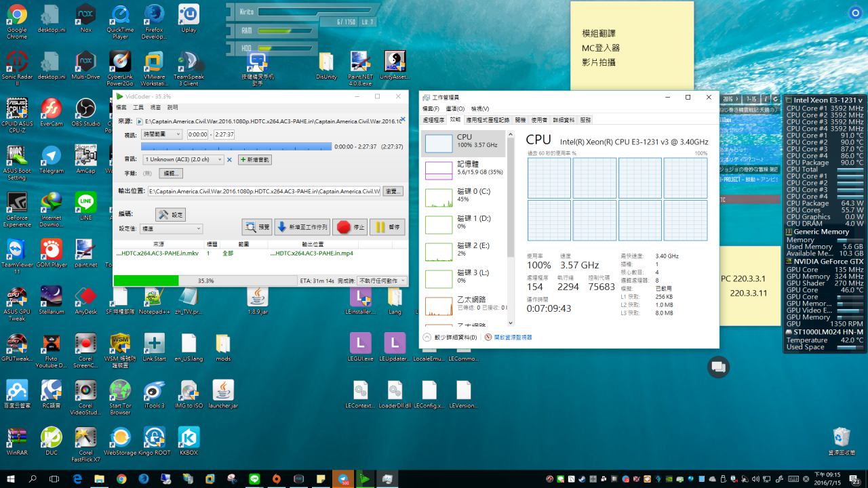
Task: Click the Preview magnifier button in VidCoder
Action: click(257, 227)
